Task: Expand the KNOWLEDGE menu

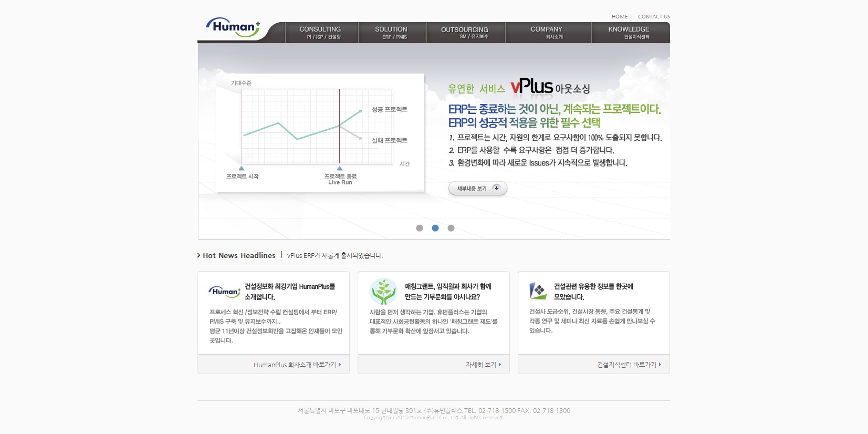Action: point(630,33)
